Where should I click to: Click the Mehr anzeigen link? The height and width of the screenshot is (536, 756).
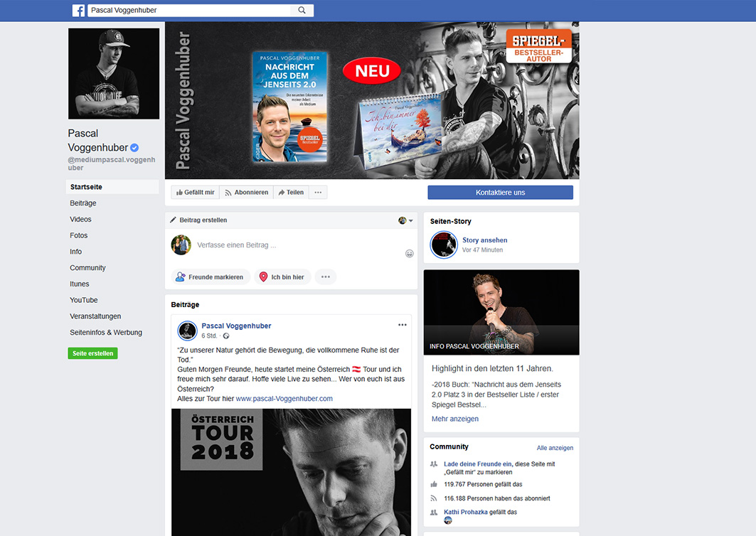pos(455,419)
